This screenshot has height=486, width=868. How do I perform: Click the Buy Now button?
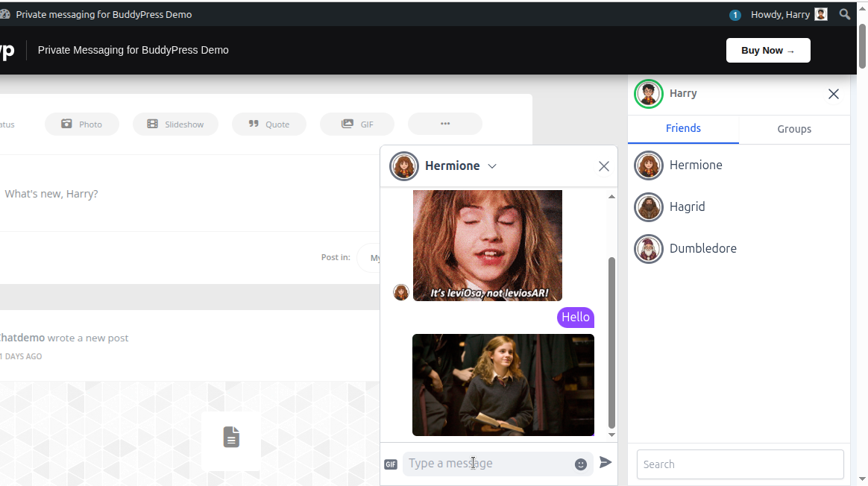pos(768,50)
